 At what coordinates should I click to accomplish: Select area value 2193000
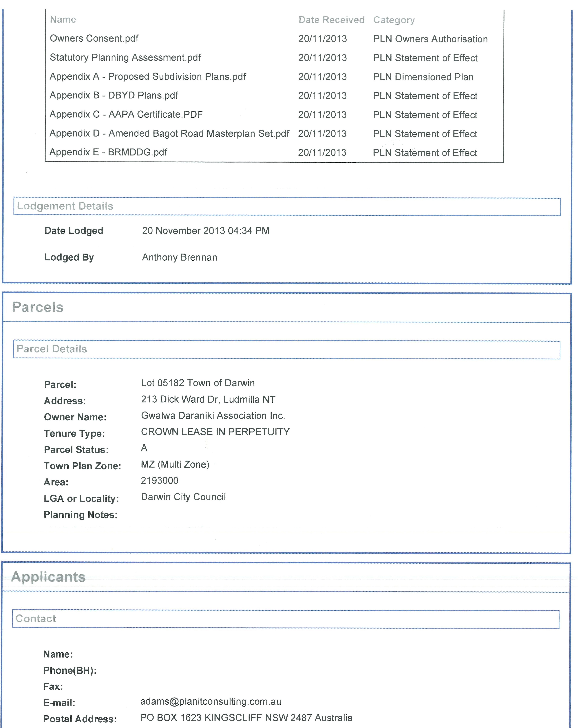[x=160, y=480]
